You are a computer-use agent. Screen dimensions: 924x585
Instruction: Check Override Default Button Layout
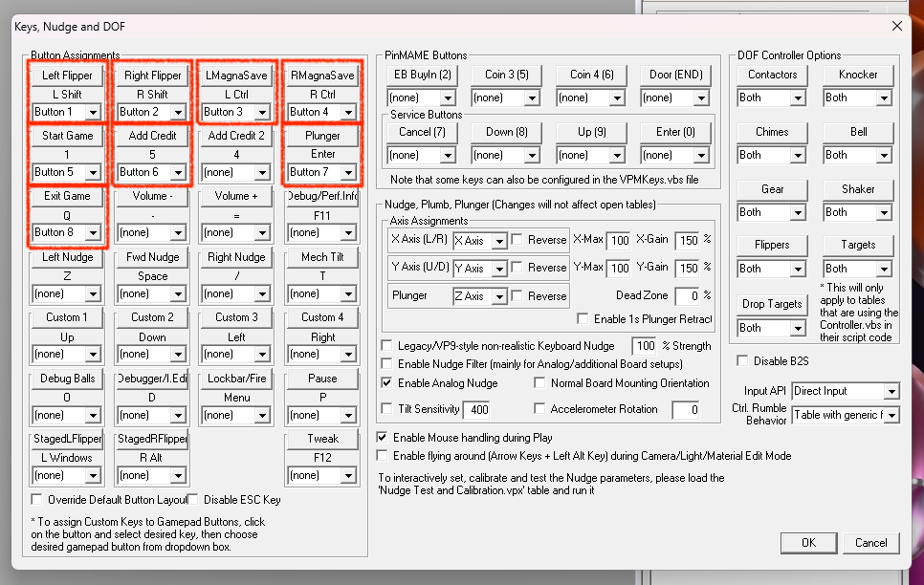click(x=37, y=499)
